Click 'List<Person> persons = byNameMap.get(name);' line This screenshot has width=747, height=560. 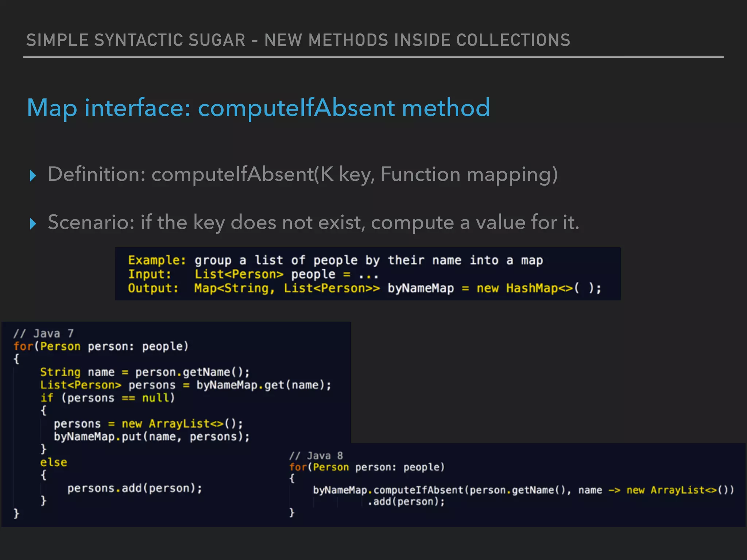pyautogui.click(x=186, y=385)
